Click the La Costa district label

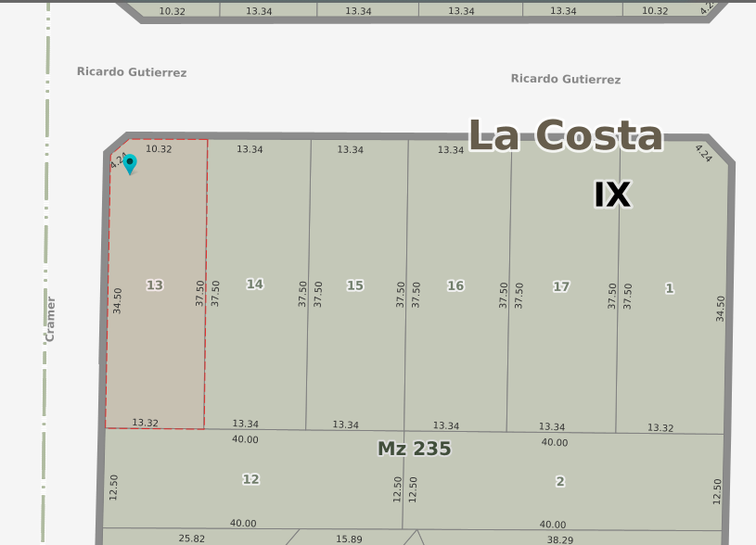(566, 135)
